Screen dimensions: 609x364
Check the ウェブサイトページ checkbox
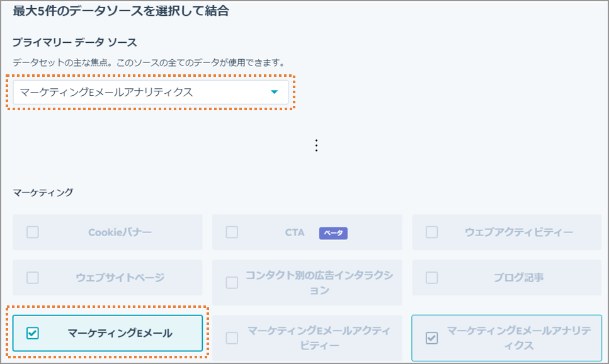(x=33, y=278)
